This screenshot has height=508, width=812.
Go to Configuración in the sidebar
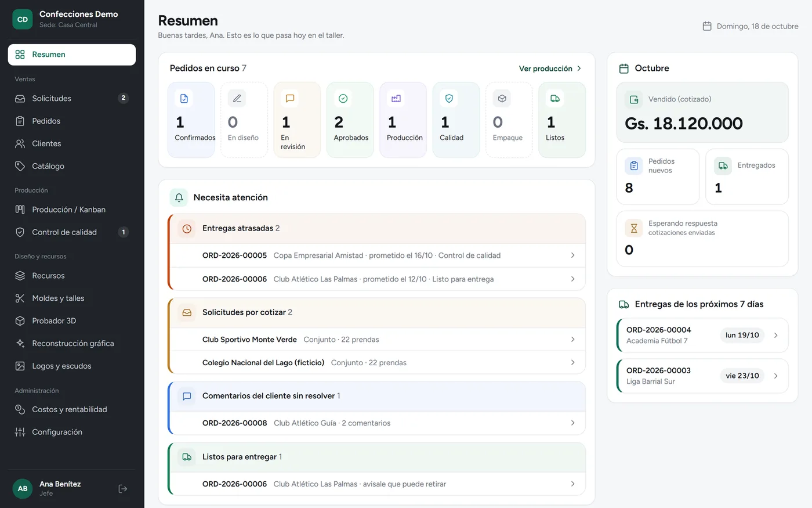[x=72, y=433]
